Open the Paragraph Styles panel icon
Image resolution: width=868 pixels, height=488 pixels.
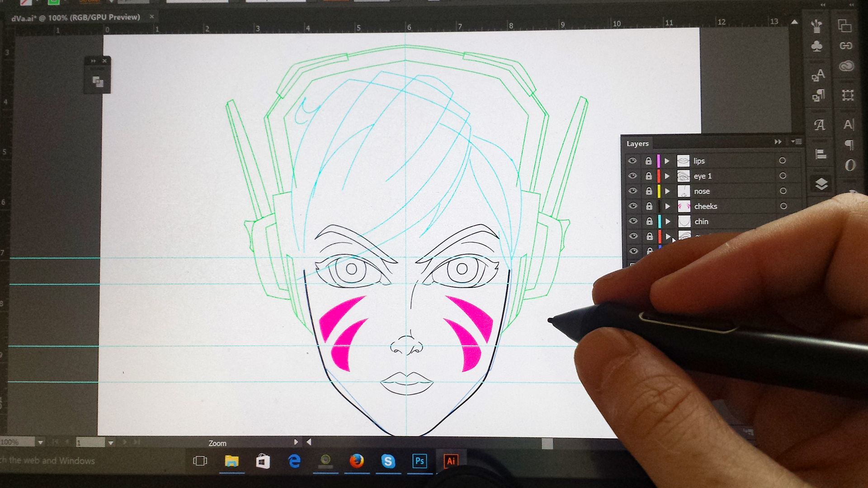tap(818, 95)
